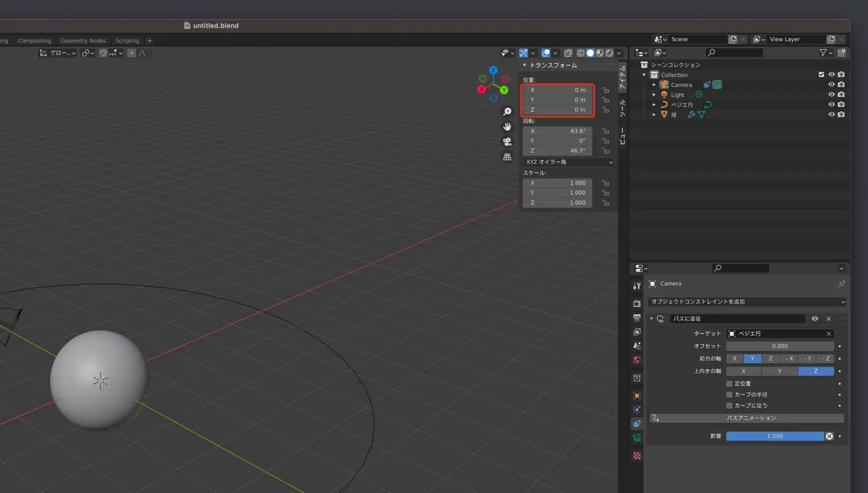
Task: Open the World properties tab icon
Action: click(637, 360)
